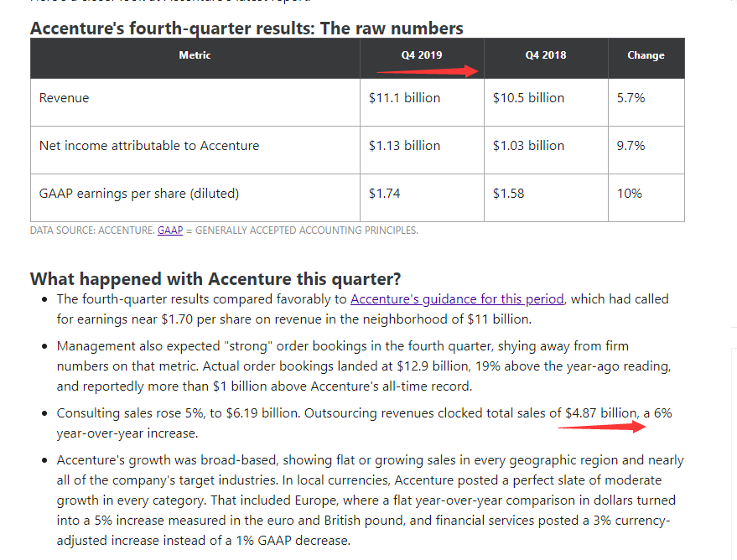
Task: Select the $10.5 billion revenue cell
Action: coord(546,102)
